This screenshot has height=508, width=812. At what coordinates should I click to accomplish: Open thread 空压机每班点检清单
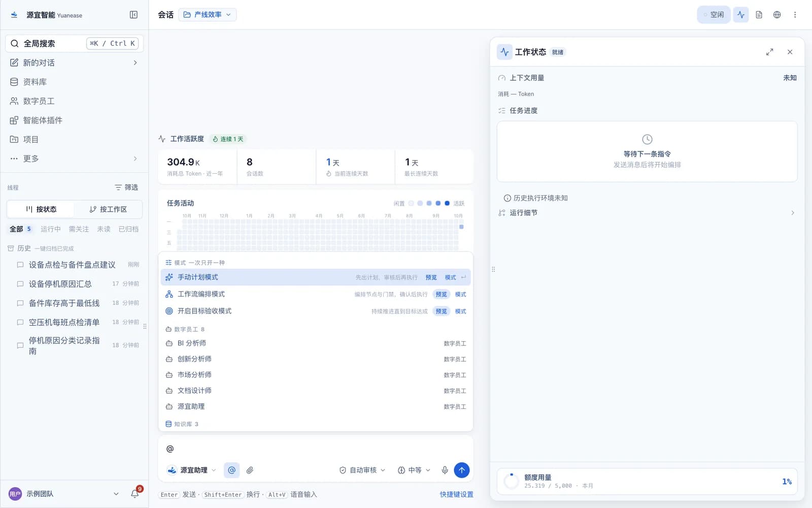click(x=77, y=322)
